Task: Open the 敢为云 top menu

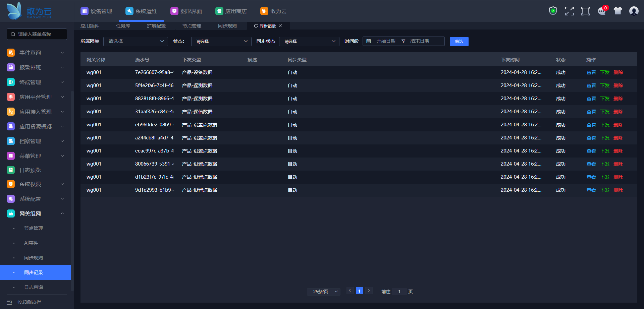Action: click(x=273, y=11)
